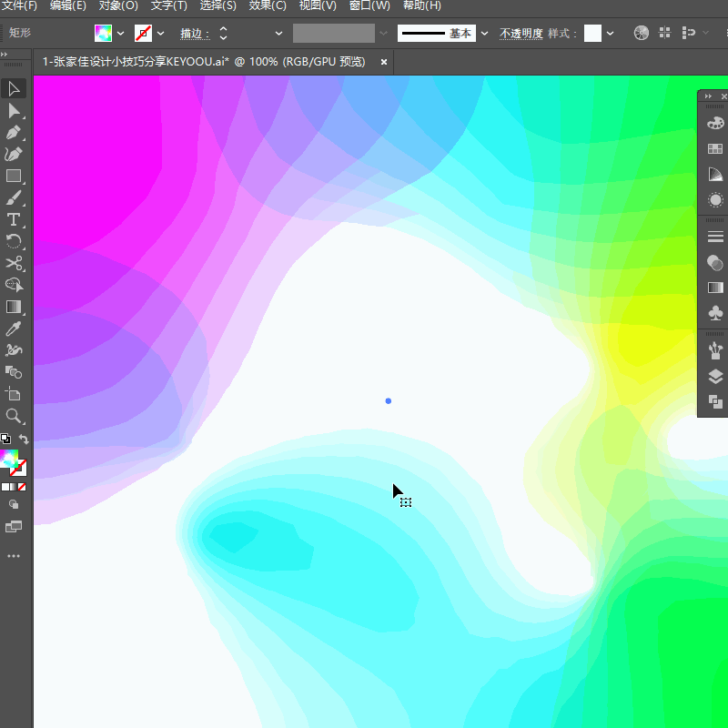
Task: Expand the right panel dock with double arrows
Action: tap(708, 96)
